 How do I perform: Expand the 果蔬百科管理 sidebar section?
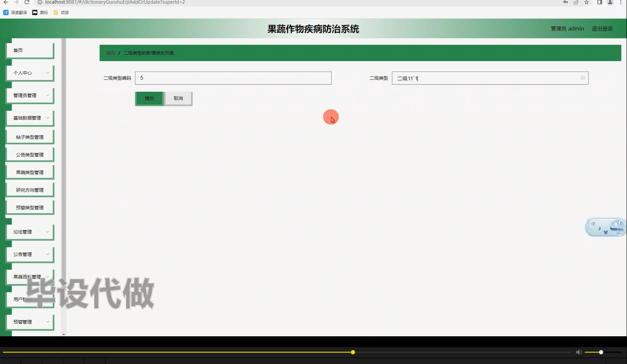click(x=29, y=276)
